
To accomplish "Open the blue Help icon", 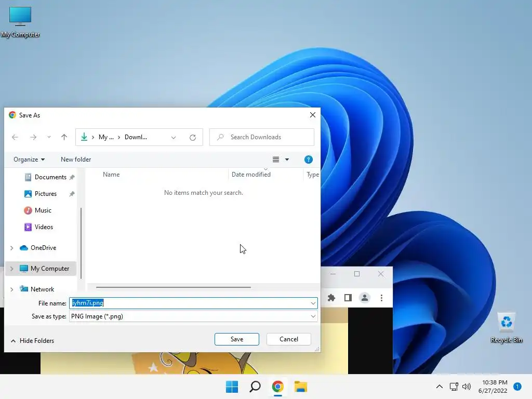I will 309,159.
